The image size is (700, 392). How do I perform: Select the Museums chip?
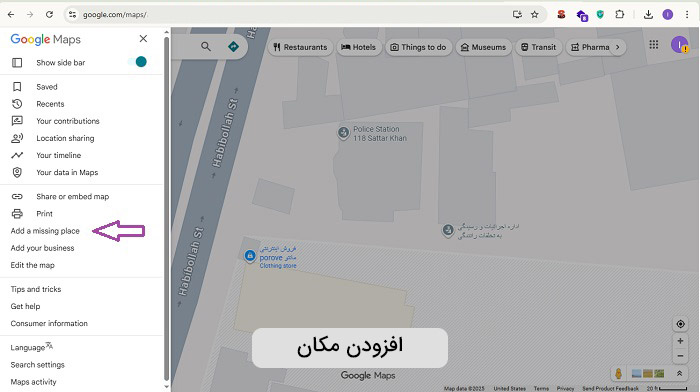coord(483,47)
